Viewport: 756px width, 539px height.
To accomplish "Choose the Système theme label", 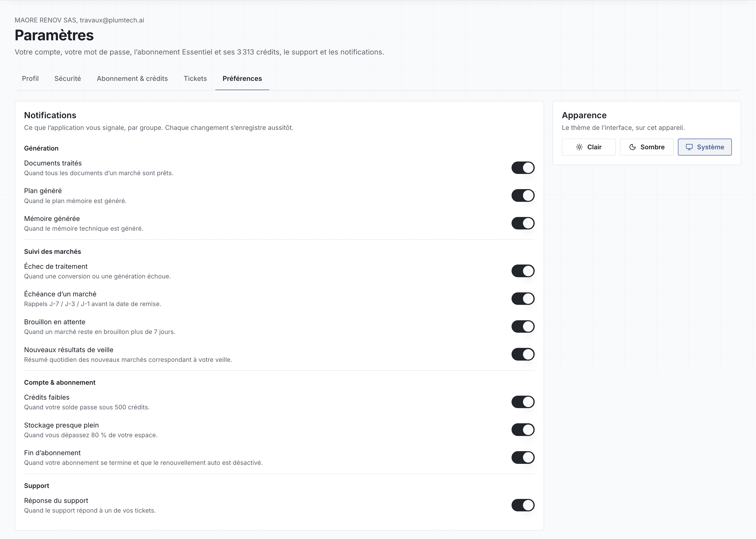I will pyautogui.click(x=710, y=147).
